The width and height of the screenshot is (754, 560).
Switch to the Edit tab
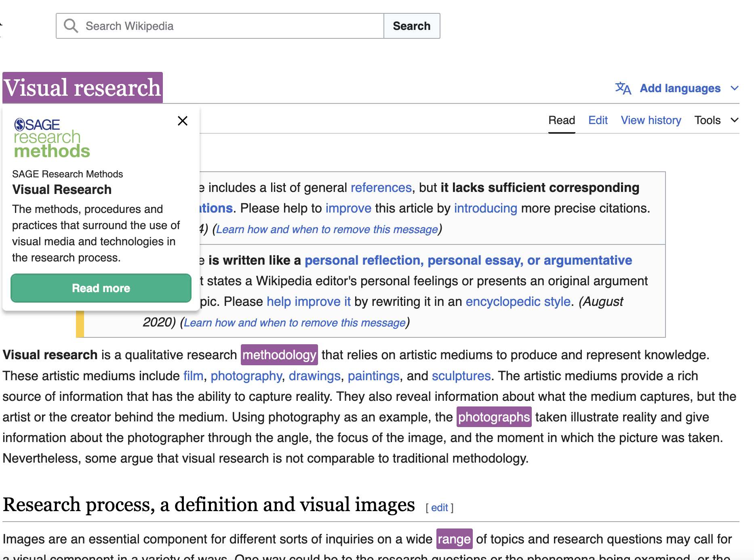pos(598,120)
